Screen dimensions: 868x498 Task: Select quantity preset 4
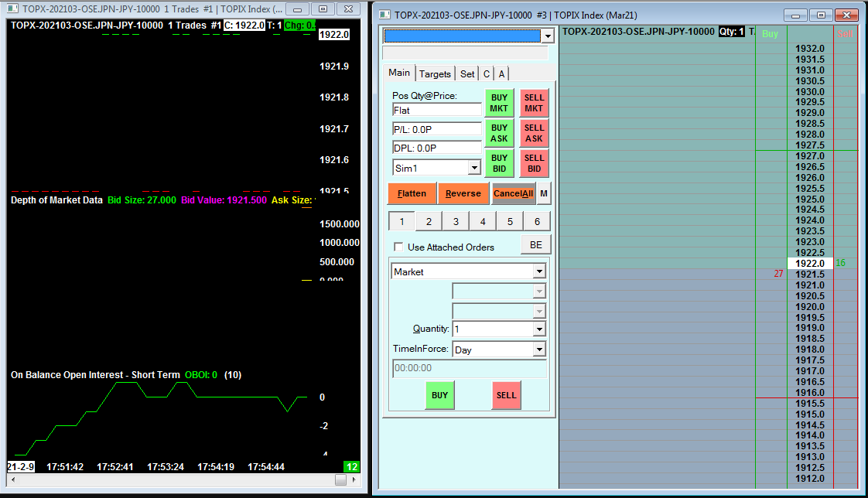483,221
